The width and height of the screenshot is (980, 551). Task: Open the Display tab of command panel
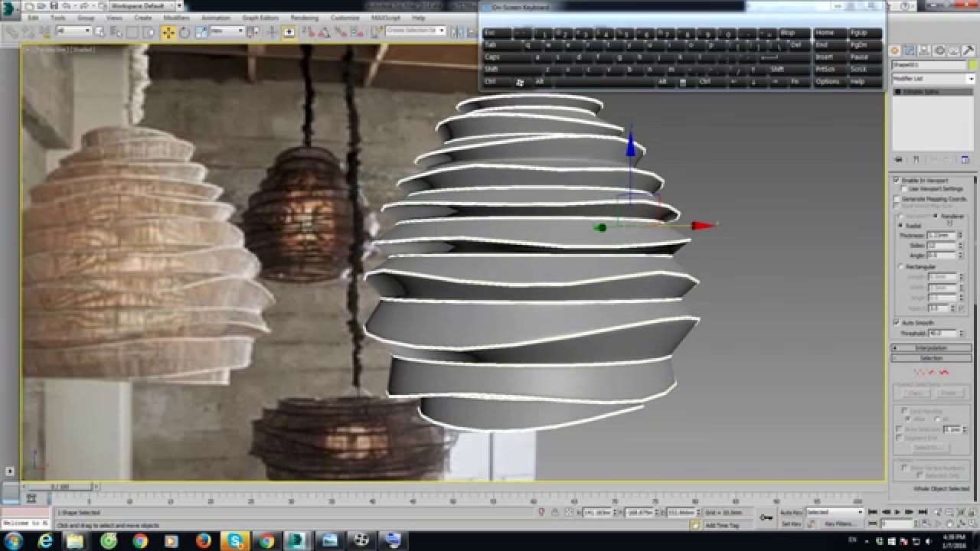pyautogui.click(x=954, y=51)
